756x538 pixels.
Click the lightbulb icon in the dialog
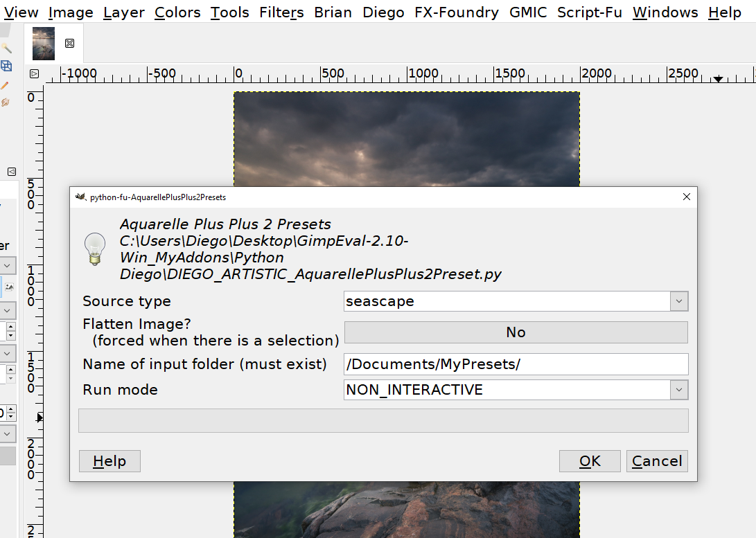coord(95,249)
